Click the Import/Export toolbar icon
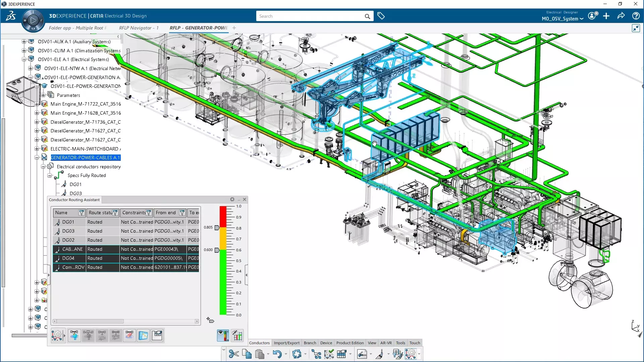Image resolution: width=644 pixels, height=362 pixels. tap(287, 343)
